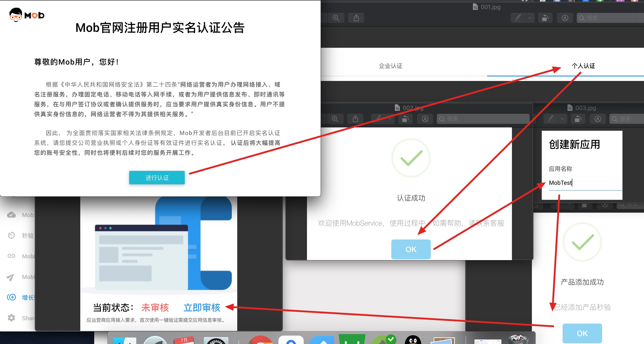
Task: Click the rotate icon in the 001.jpg toolbar
Action: click(x=545, y=18)
